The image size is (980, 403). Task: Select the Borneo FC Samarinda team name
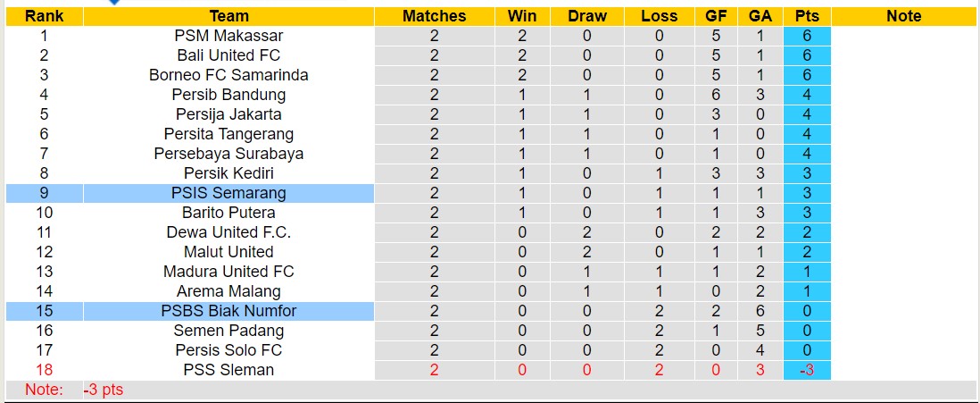tap(228, 75)
